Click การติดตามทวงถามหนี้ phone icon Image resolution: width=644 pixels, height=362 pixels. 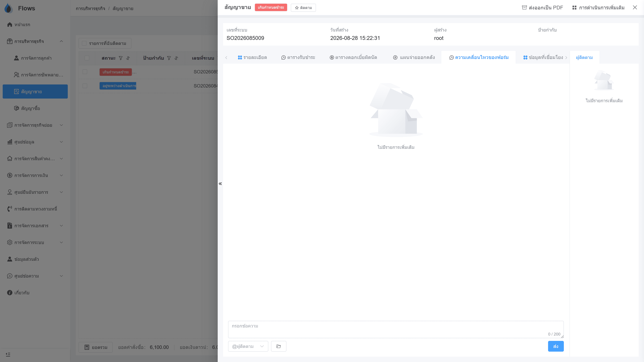(x=10, y=209)
